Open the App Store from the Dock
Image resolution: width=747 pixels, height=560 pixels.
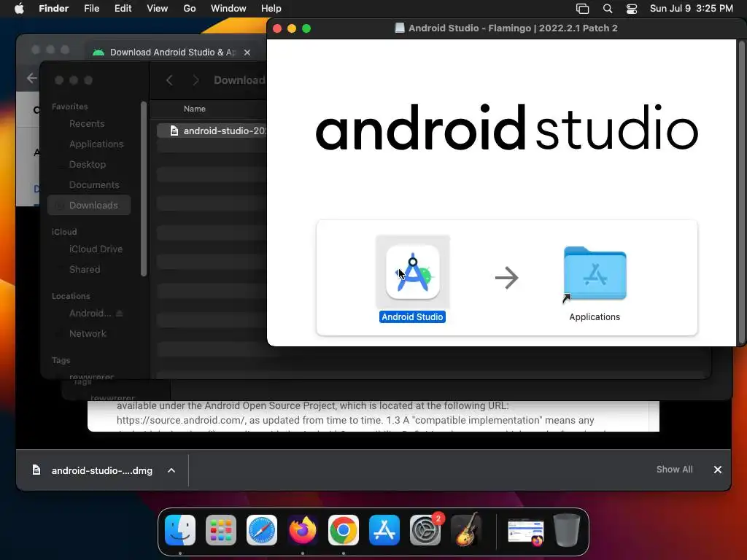click(x=384, y=530)
